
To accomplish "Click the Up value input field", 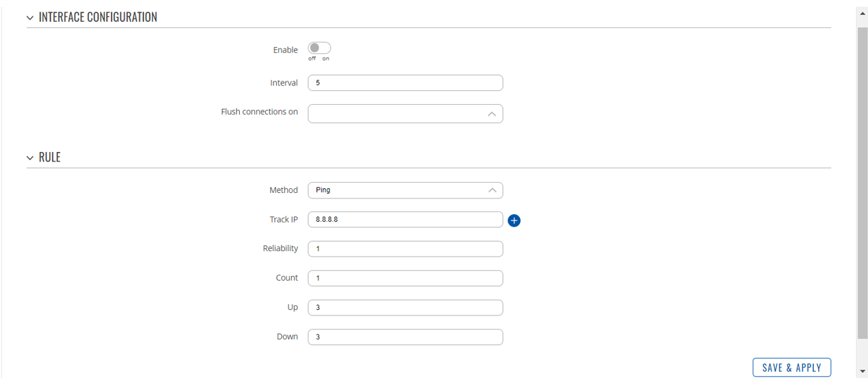I will [406, 308].
